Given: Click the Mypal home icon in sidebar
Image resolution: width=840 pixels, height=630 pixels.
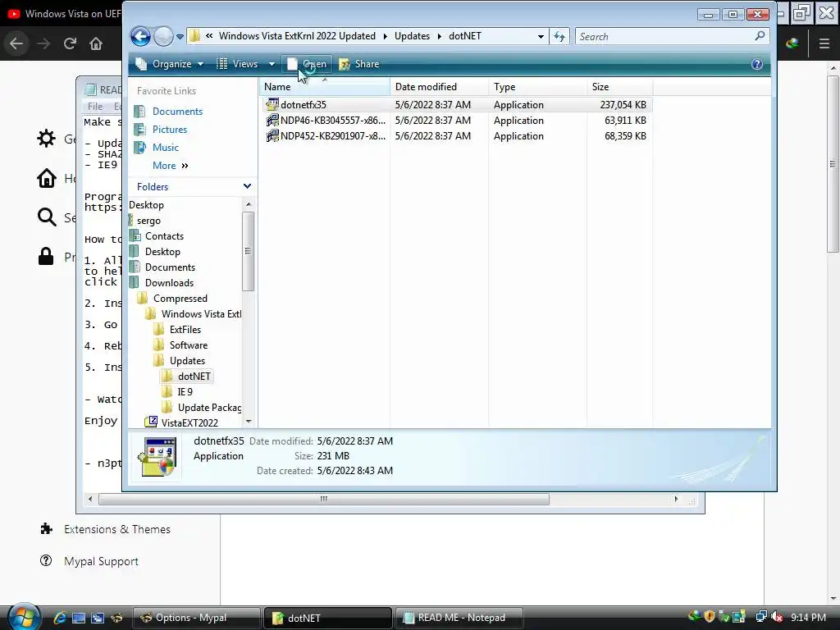Looking at the screenshot, I should coord(47,178).
